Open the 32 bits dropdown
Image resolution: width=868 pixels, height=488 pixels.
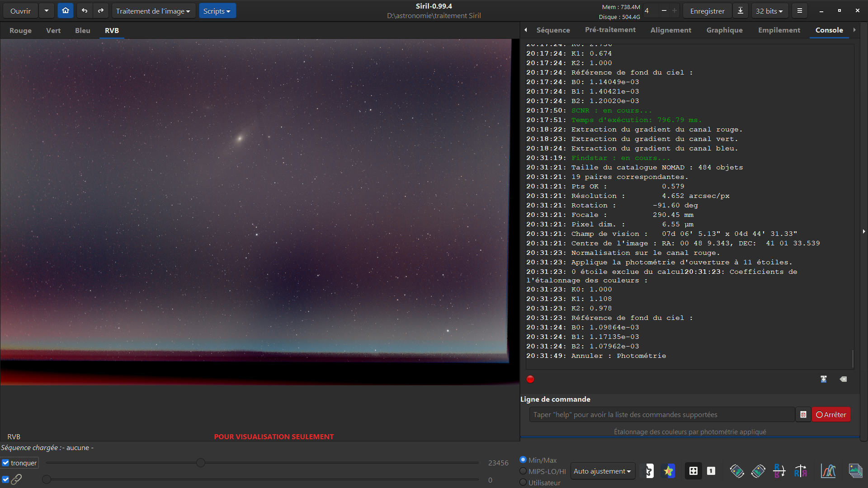[x=769, y=11]
